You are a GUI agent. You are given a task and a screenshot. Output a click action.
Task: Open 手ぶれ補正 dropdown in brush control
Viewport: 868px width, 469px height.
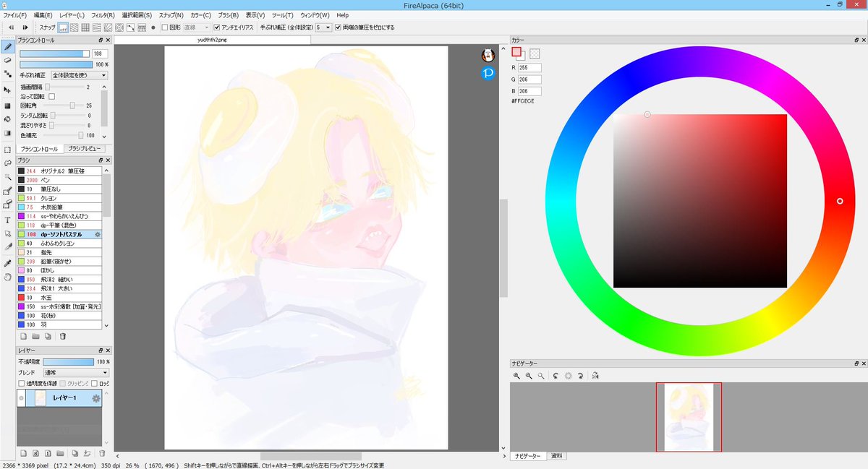[80, 75]
